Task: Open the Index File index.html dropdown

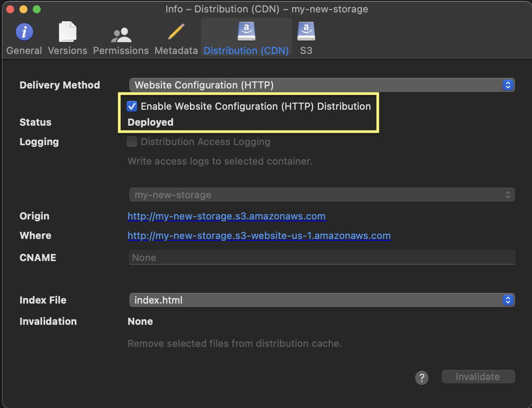Action: pyautogui.click(x=322, y=300)
